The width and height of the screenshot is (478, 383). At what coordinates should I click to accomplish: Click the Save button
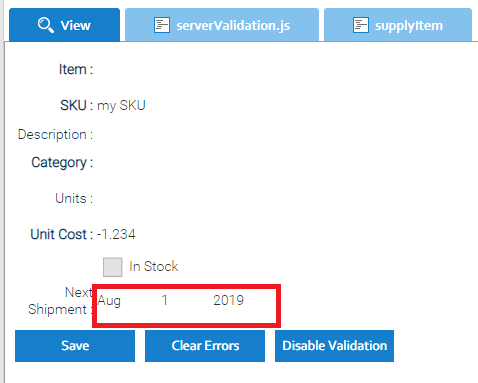(75, 346)
